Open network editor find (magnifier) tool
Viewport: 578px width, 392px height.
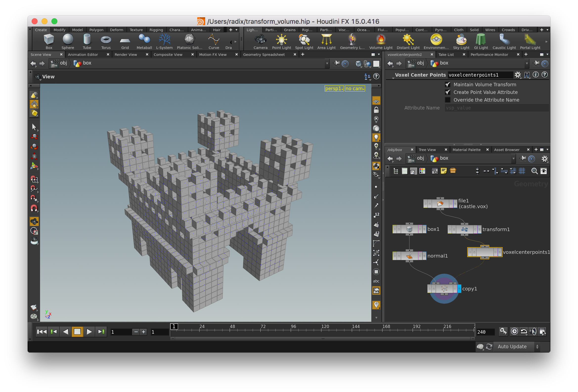(534, 171)
